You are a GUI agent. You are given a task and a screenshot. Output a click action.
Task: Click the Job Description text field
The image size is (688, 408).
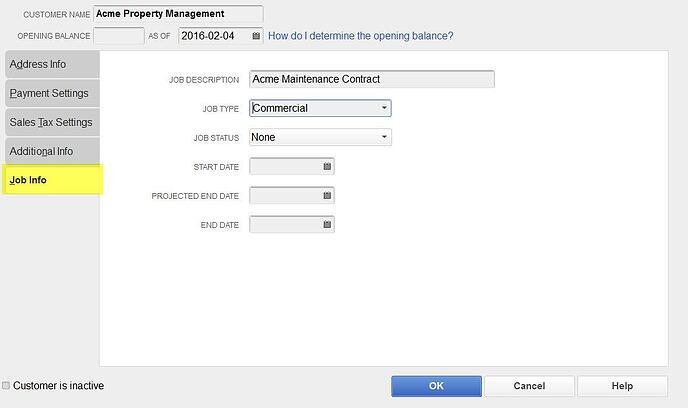(x=372, y=79)
